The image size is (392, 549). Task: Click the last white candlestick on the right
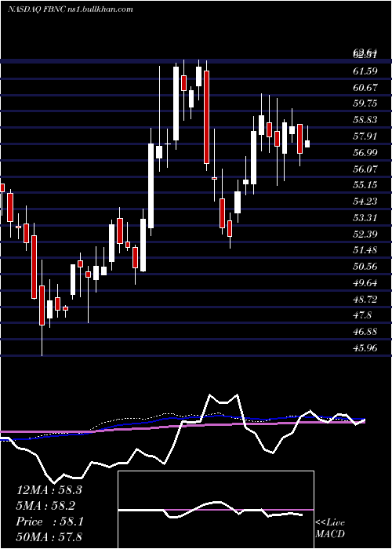307,144
